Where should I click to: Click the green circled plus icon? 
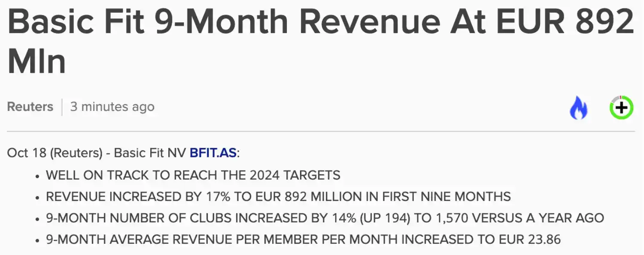(621, 108)
